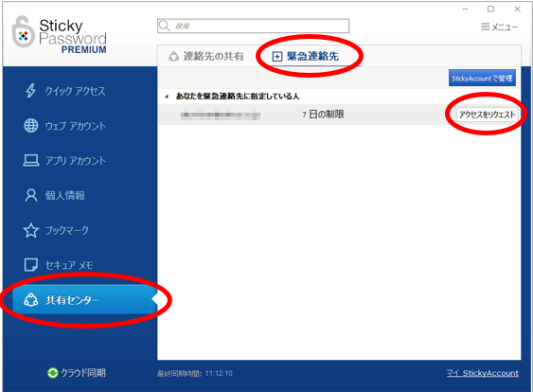Click the green cloud sync icon
The height and width of the screenshot is (392, 533).
click(x=53, y=373)
